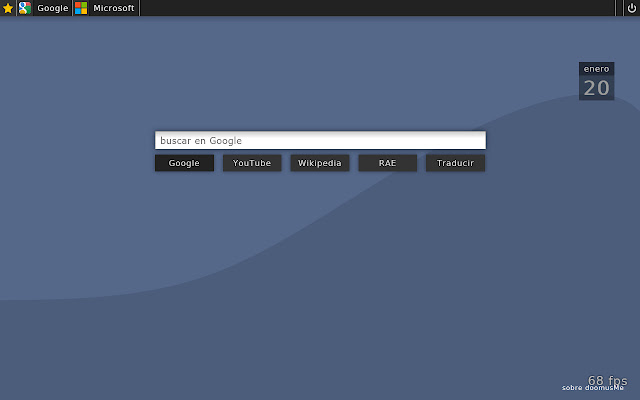This screenshot has width=640, height=400.
Task: Select the Google search engine button
Action: (184, 163)
